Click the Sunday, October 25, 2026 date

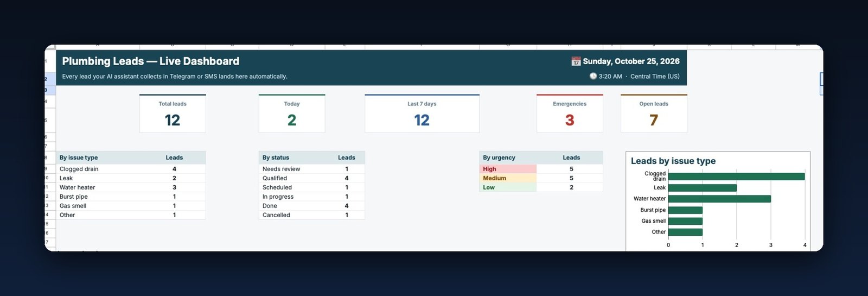pos(631,61)
